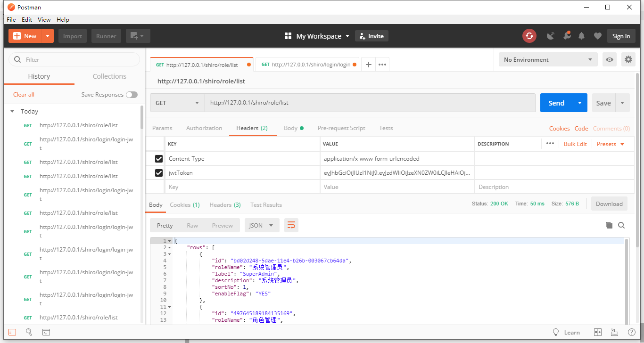Screen dimensions: 644x343
Task: Open the File menu
Action: point(11,19)
